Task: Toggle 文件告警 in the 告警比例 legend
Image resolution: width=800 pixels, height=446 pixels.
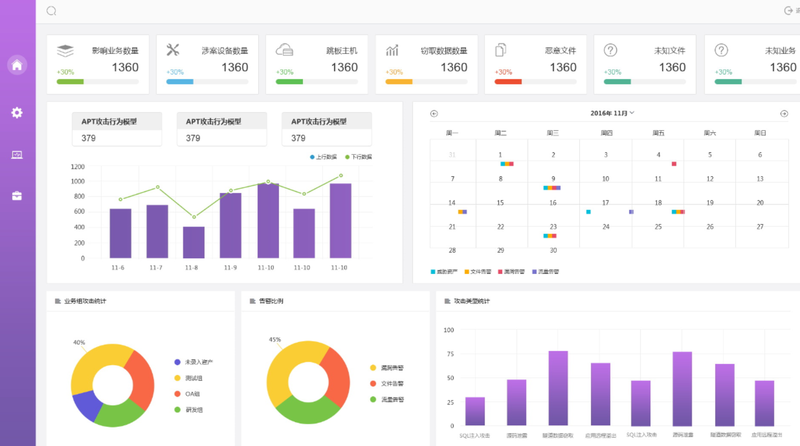Action: (386, 383)
